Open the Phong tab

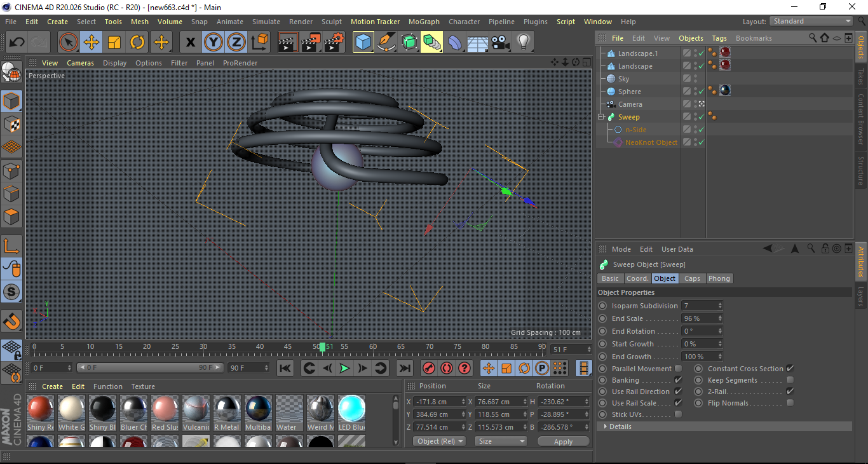[x=719, y=278]
